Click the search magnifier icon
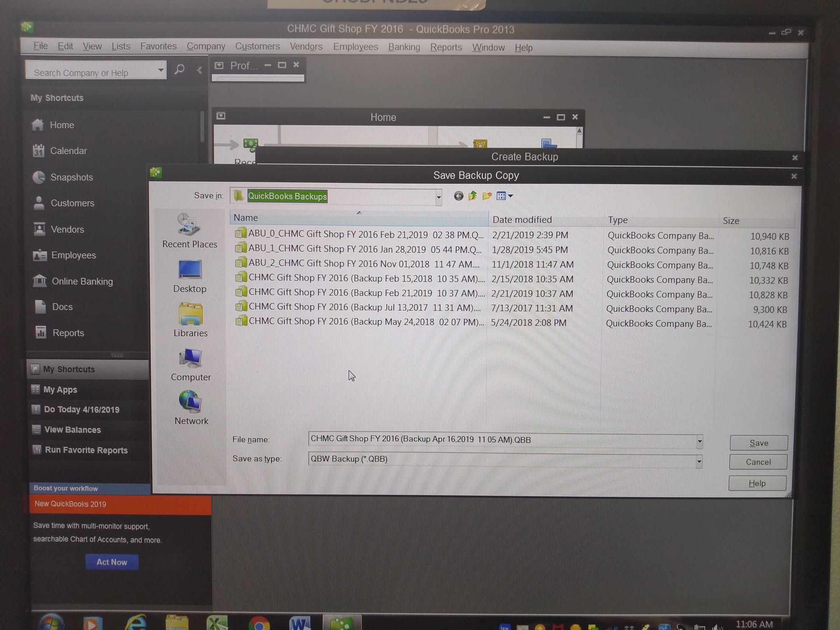Viewport: 840px width, 630px height. pos(179,70)
